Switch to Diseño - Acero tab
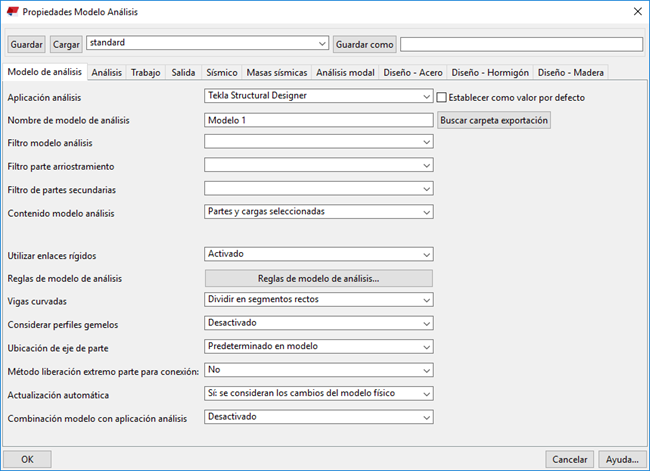The height and width of the screenshot is (471, 650). tap(414, 72)
